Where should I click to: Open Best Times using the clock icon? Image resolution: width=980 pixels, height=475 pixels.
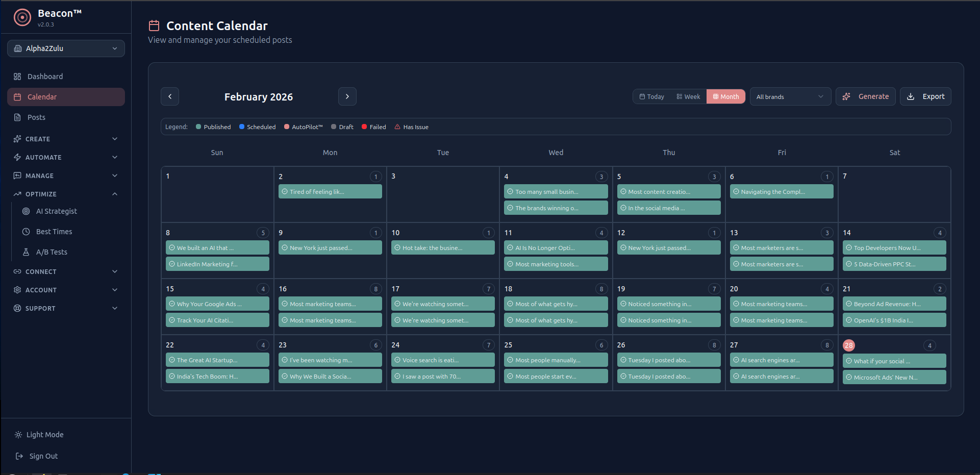(26, 231)
